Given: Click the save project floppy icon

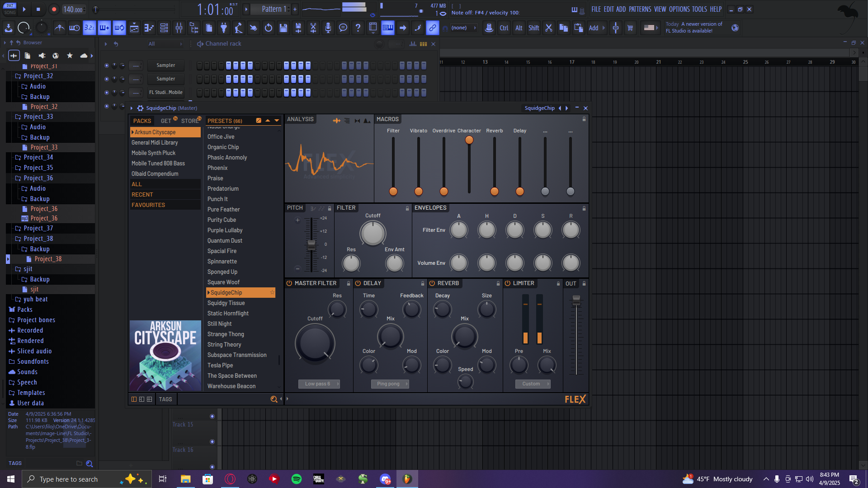Looking at the screenshot, I should click(x=283, y=28).
